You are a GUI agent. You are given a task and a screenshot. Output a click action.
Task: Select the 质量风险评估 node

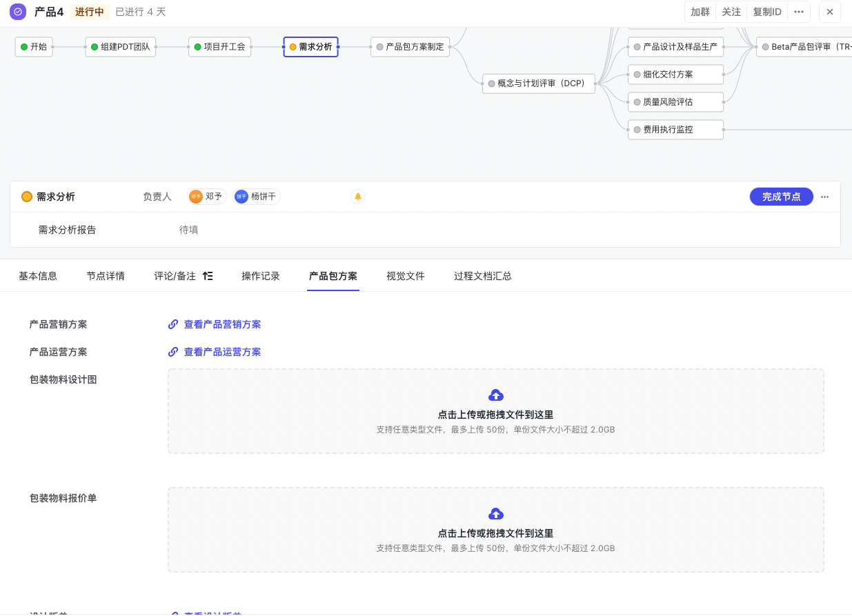point(675,102)
